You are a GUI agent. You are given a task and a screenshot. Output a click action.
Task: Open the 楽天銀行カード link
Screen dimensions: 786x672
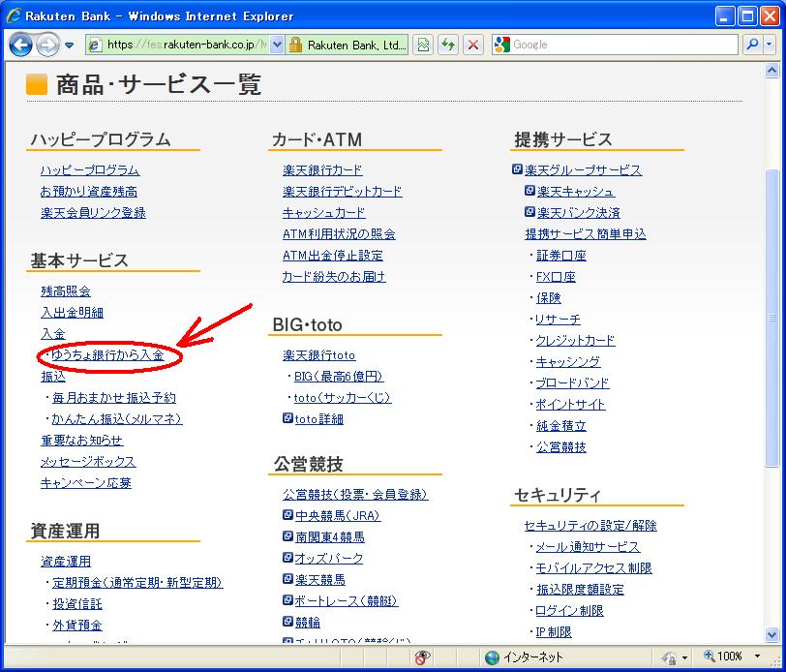tap(322, 170)
